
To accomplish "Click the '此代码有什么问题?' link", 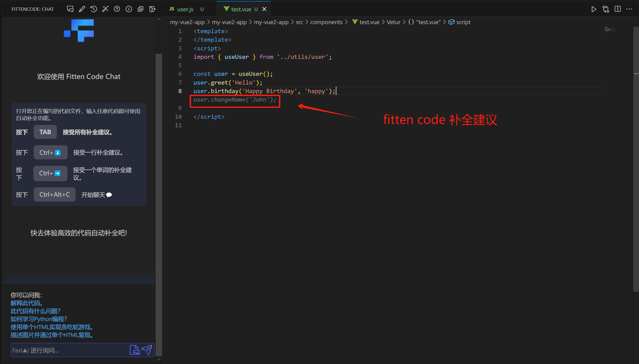I will coord(35,311).
